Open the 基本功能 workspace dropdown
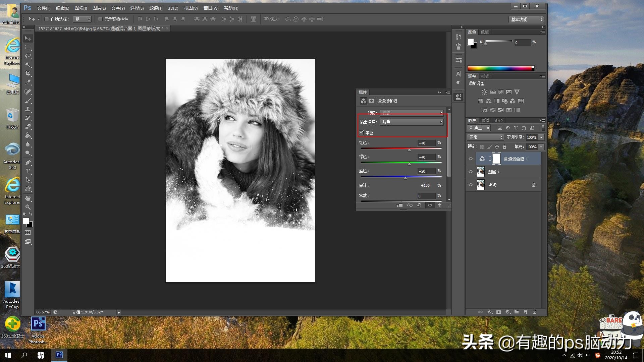Screen dimensions: 644x362 pyautogui.click(x=526, y=19)
